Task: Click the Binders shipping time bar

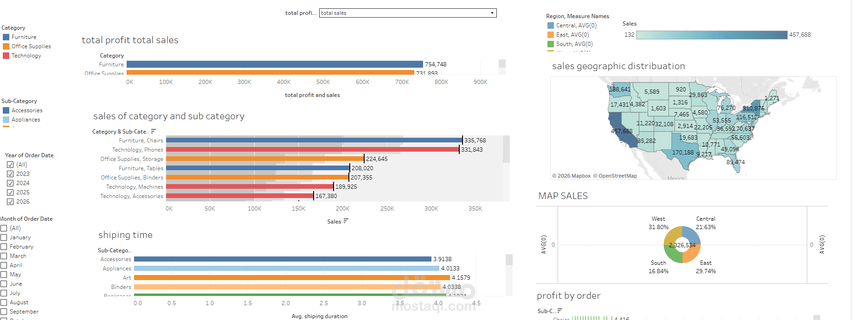Action: (x=287, y=287)
